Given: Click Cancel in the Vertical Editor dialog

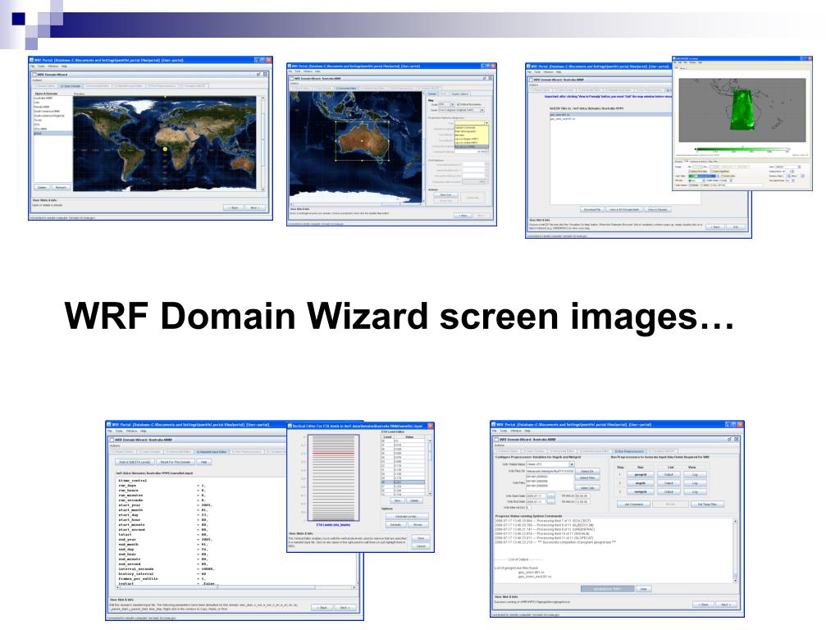Looking at the screenshot, I should click(421, 546).
